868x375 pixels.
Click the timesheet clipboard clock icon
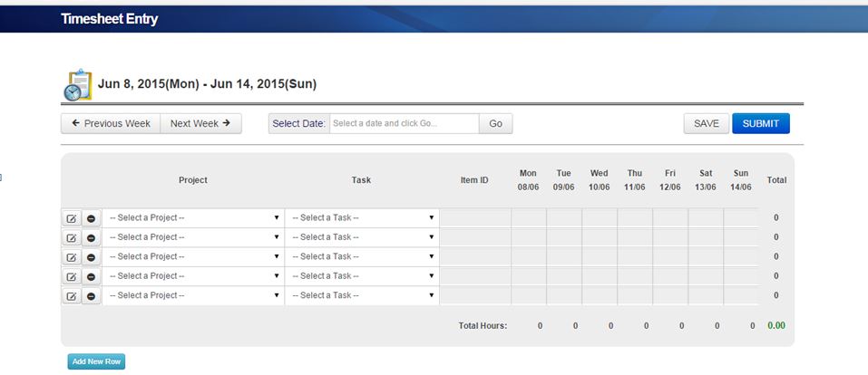[77, 84]
